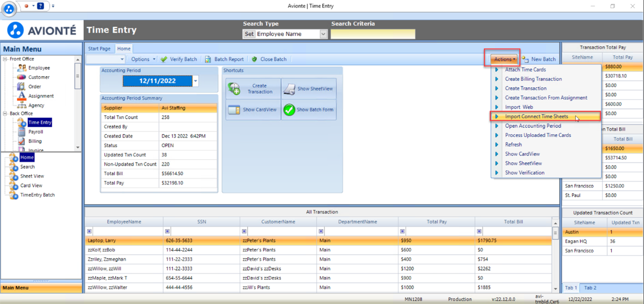Screen dimensions: 644x304
Task: Open the Actions dropdown button
Action: click(x=504, y=59)
